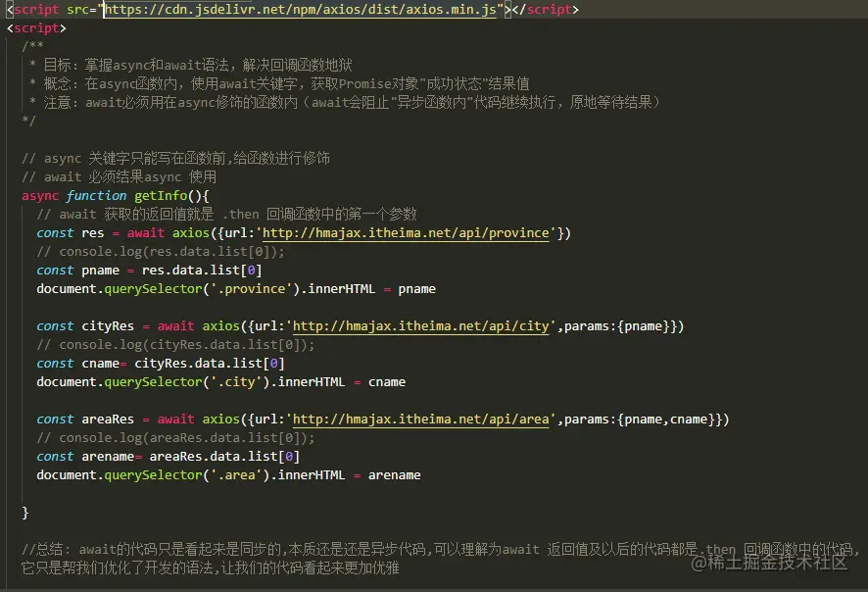Click the 'async' keyword before function
The image size is (868, 592).
[40, 196]
